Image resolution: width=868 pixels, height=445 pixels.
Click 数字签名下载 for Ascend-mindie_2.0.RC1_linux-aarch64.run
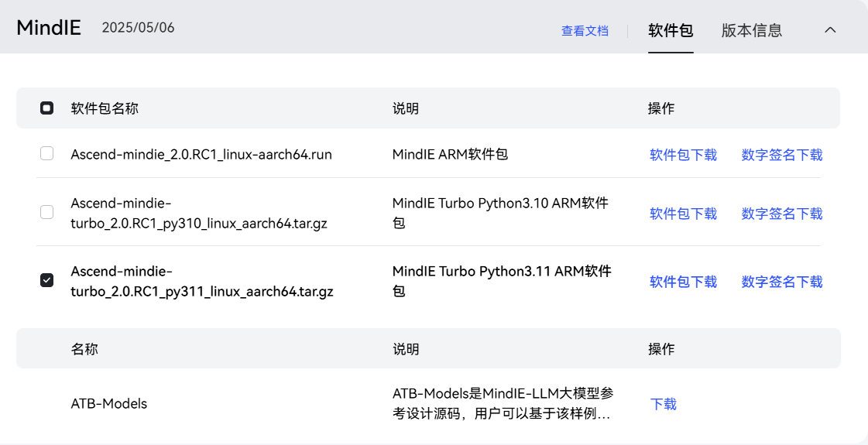click(x=781, y=155)
